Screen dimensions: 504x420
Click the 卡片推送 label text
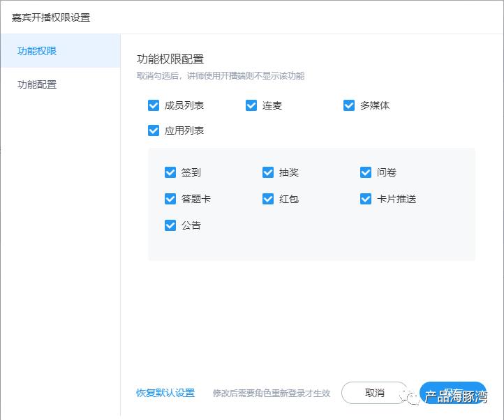tap(396, 199)
